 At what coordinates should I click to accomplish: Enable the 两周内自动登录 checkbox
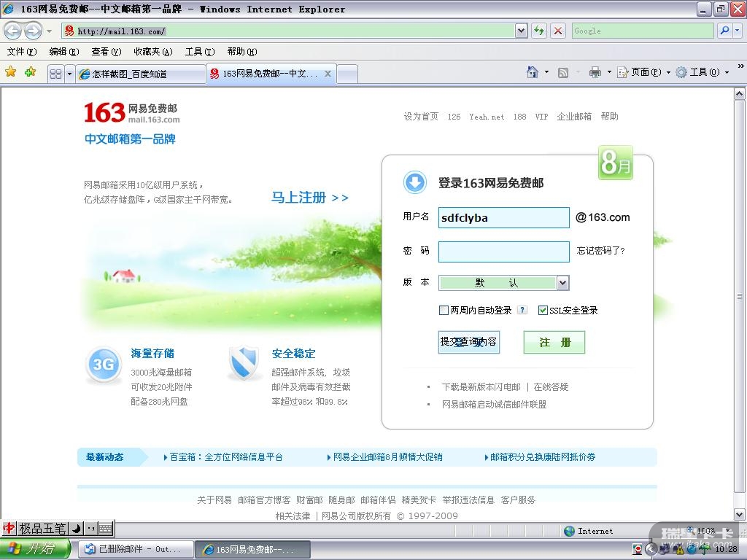(444, 311)
